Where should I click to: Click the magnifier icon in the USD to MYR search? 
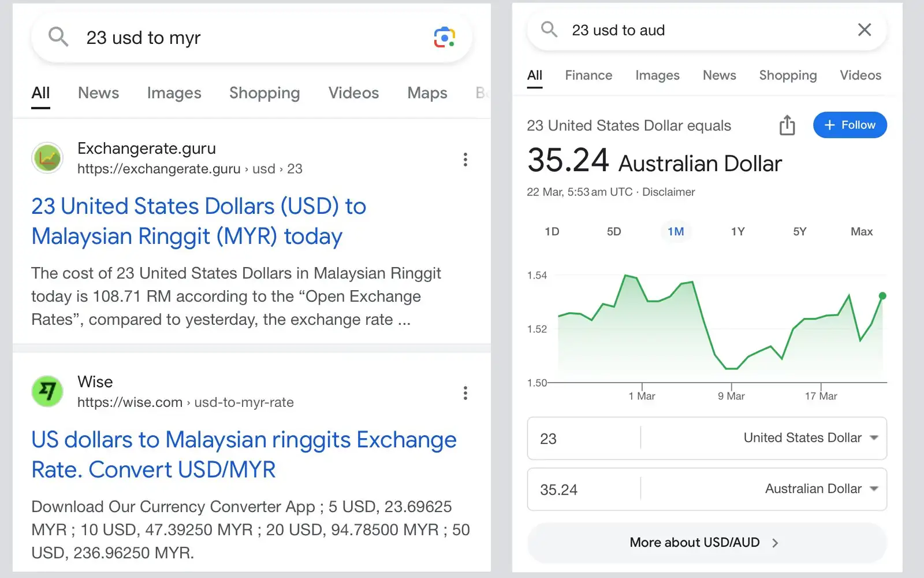coord(58,37)
